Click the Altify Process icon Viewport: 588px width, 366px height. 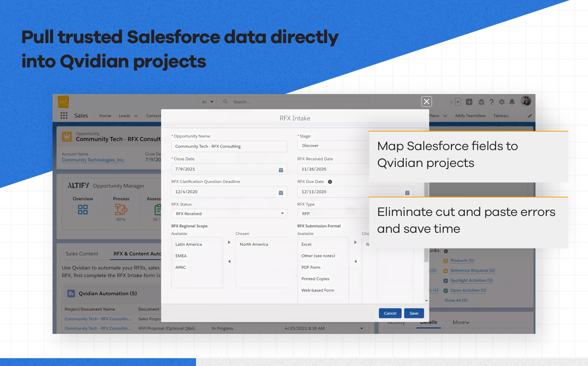[x=121, y=210]
